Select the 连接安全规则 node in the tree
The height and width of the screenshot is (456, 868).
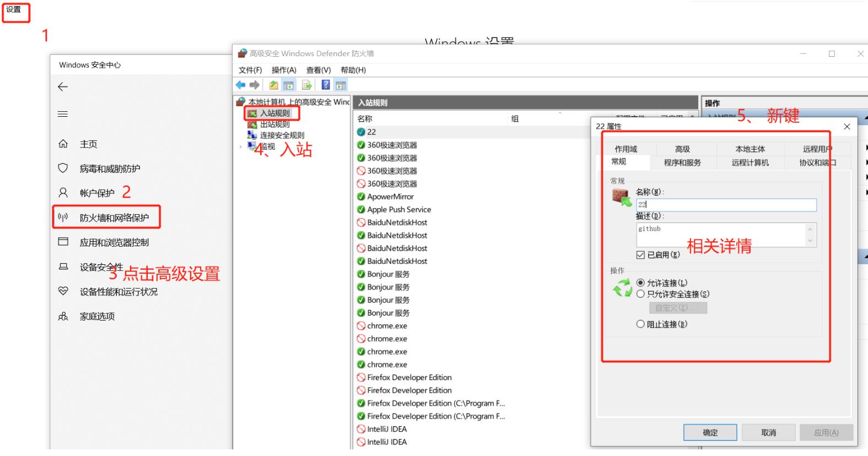282,135
